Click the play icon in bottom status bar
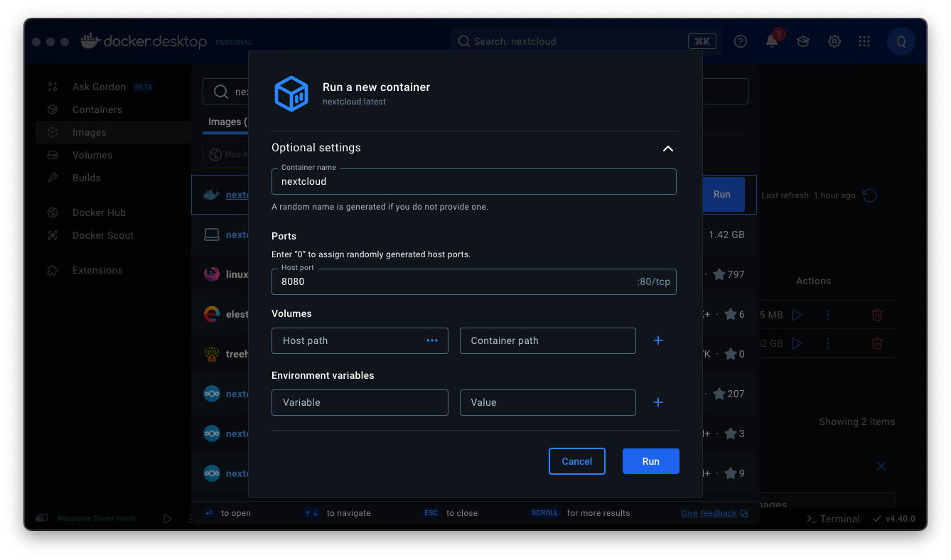Screen dimensions: 951x560 tap(168, 518)
